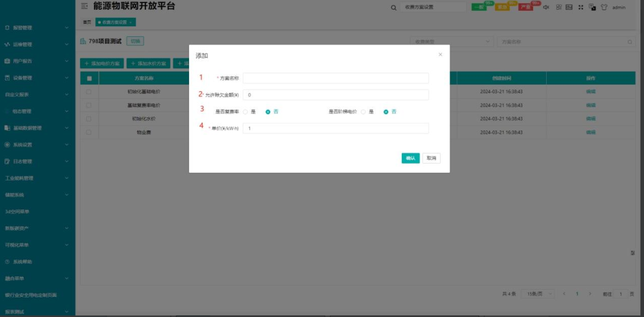The image size is (644, 317).
Task: Select 否 for 是否阶梯电价
Action: click(386, 111)
